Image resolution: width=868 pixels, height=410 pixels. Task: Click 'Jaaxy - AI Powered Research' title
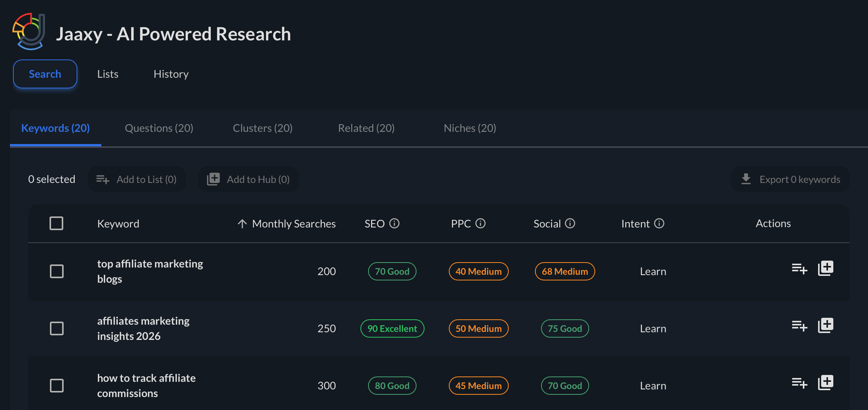point(173,34)
